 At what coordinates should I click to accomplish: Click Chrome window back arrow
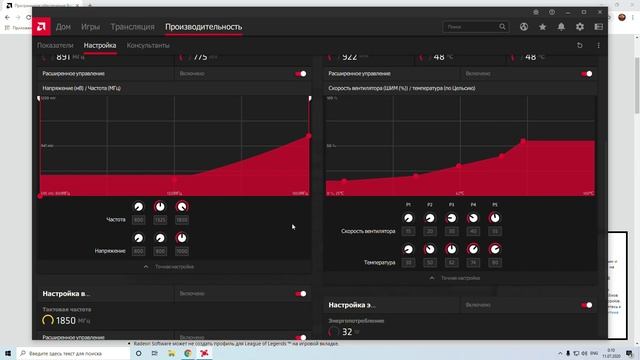click(x=7, y=17)
